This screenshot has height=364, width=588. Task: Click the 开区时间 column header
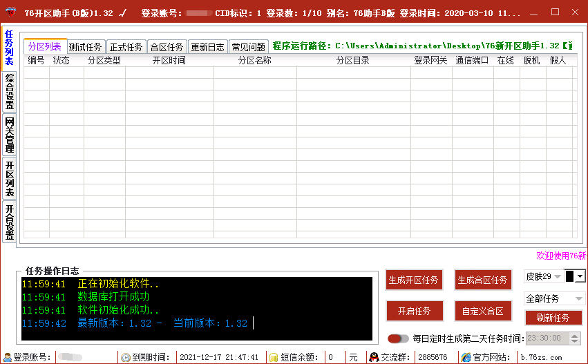pyautogui.click(x=169, y=61)
